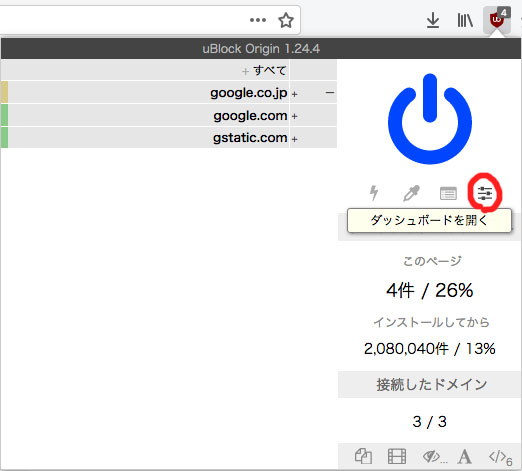Open the logger list icon

coord(448,193)
